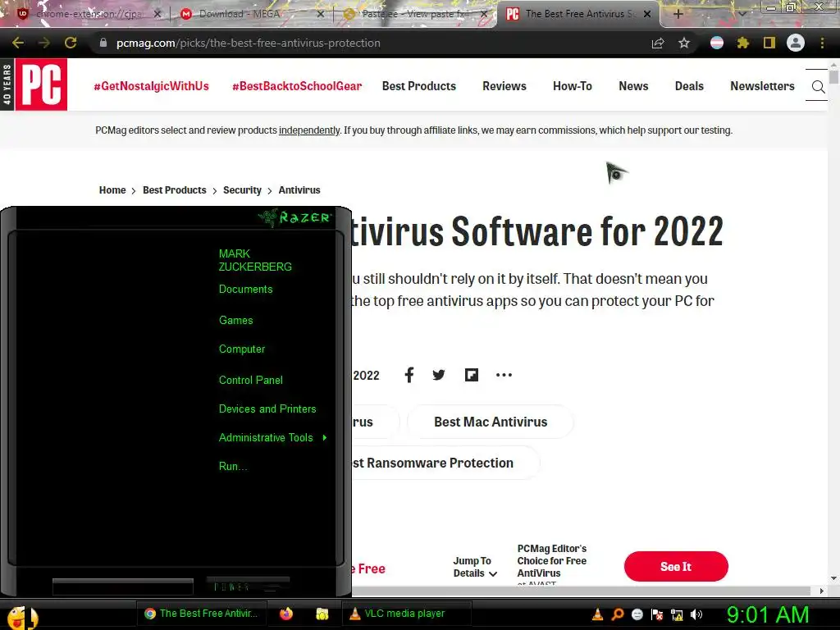Open Computer from the Start menu
Viewport: 840px width, 630px height.
[x=242, y=349]
